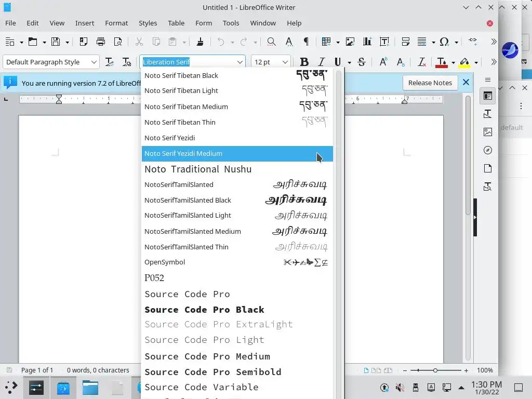
Task: Open Find and Replace magnifier icon
Action: tap(271, 42)
